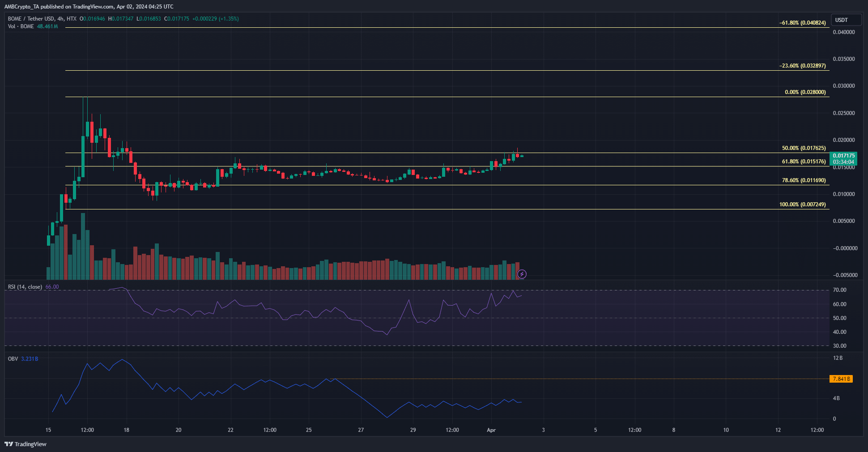The image size is (868, 452).
Task: Click the high price H0.017347 value
Action: 121,19
